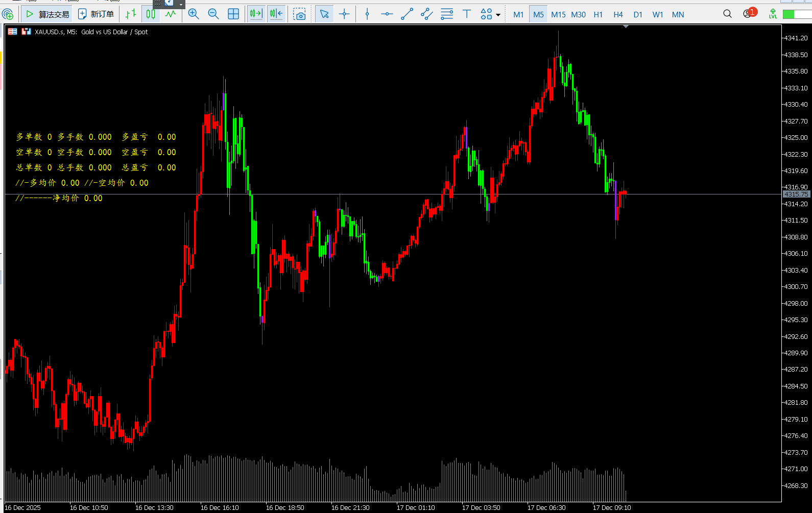This screenshot has height=513, width=812.
Task: Click price axis label 4327.70
Action: (x=796, y=121)
